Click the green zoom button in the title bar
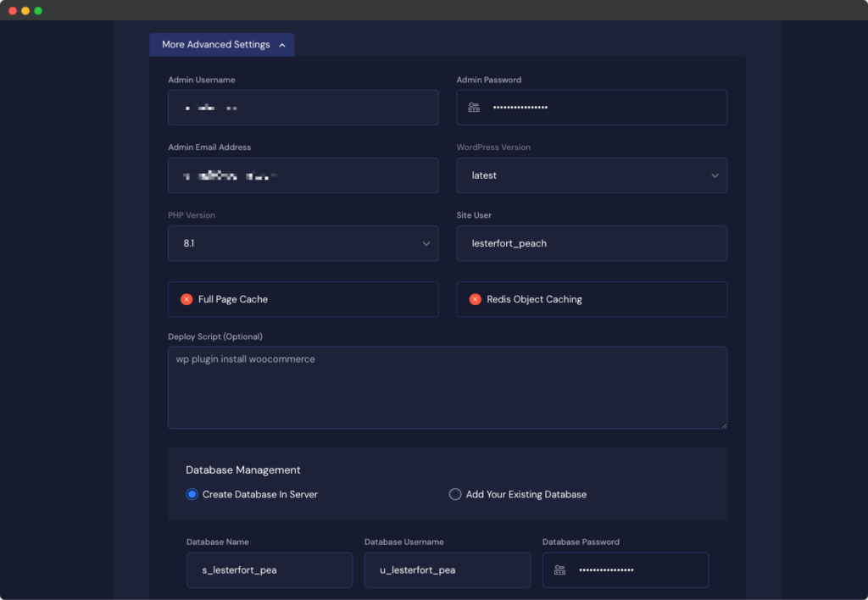Image resolution: width=868 pixels, height=600 pixels. (37, 10)
